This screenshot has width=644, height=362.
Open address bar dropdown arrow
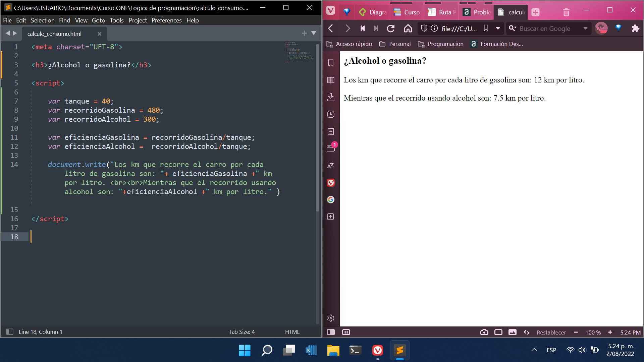click(498, 28)
